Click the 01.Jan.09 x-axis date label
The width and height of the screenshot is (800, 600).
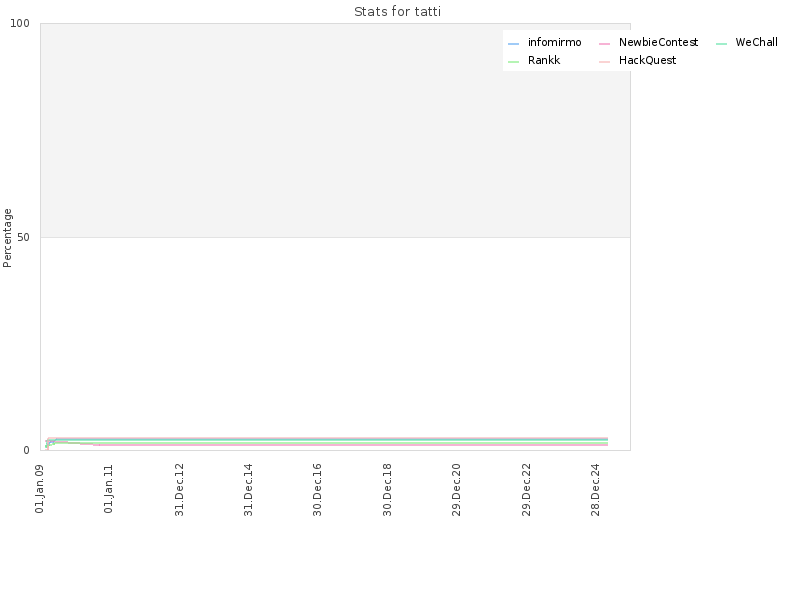tap(40, 489)
